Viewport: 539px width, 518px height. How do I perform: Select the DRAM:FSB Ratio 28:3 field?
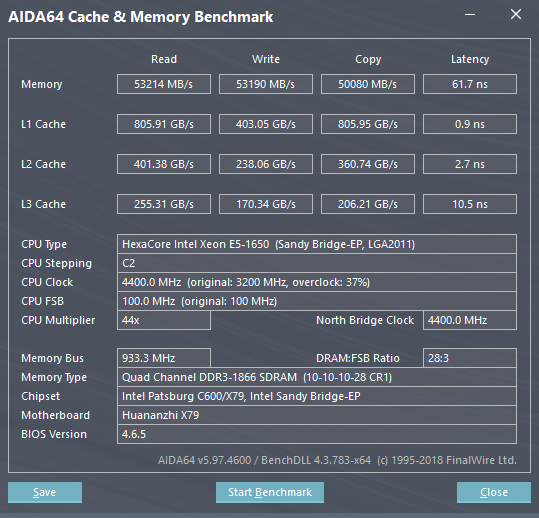pos(470,358)
